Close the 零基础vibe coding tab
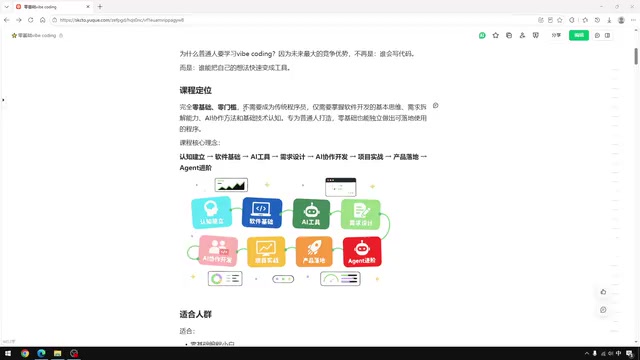Image resolution: width=640 pixels, height=360 pixels. point(88,7)
